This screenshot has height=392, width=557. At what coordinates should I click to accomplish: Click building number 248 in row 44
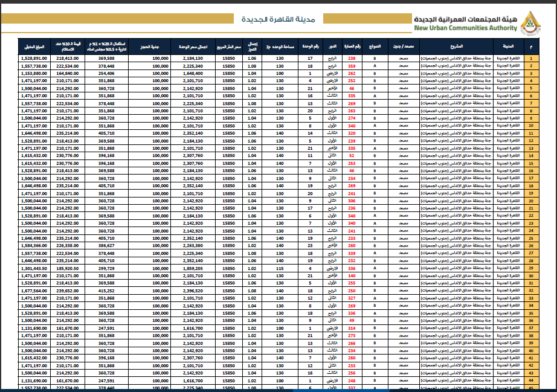[352, 381]
